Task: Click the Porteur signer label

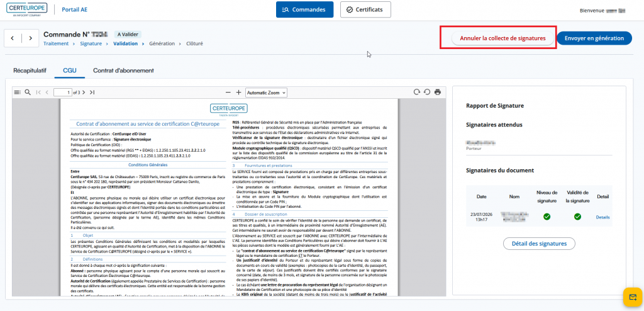Action: (474, 149)
